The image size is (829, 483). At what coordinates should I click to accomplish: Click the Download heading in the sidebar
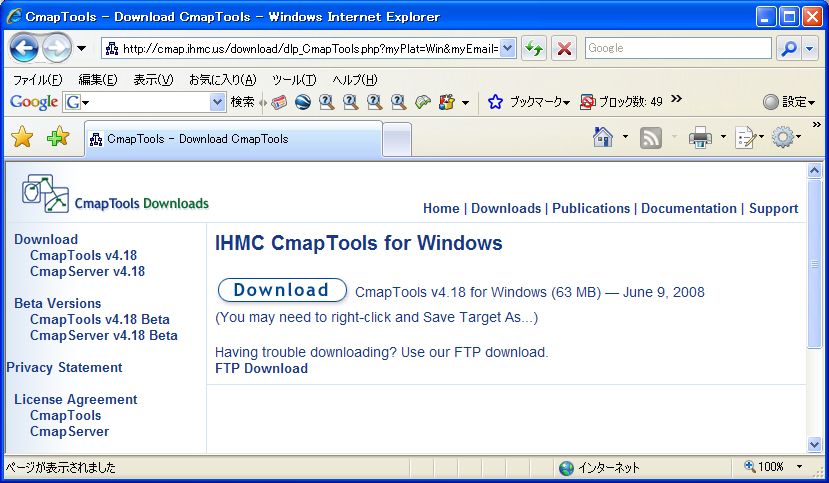[46, 239]
